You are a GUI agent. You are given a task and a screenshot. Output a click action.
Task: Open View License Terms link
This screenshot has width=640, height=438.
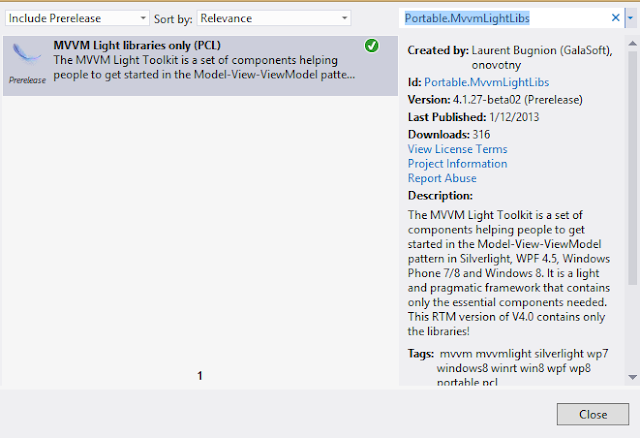[x=458, y=149]
